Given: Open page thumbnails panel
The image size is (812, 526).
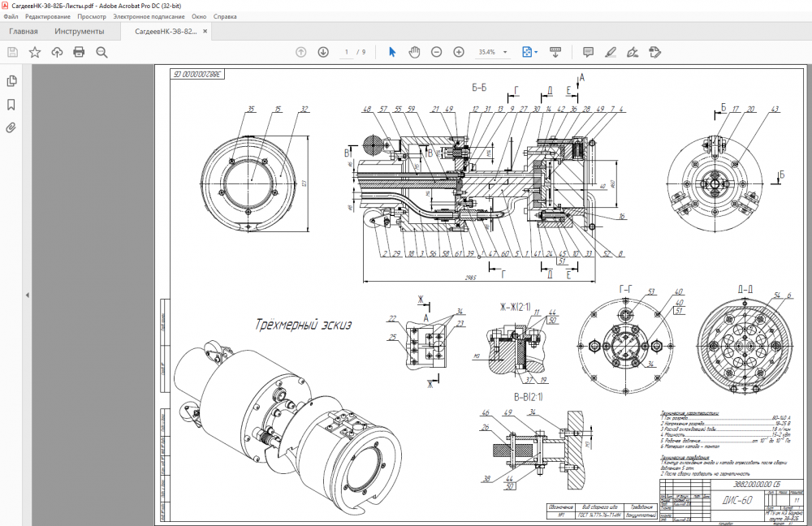Looking at the screenshot, I should (12, 81).
